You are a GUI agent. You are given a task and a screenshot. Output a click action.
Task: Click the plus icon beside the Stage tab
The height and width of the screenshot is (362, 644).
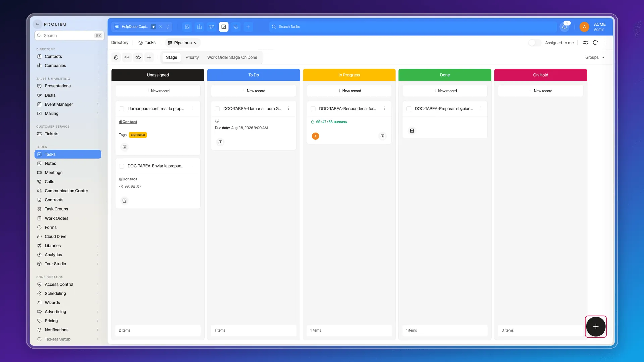click(149, 57)
